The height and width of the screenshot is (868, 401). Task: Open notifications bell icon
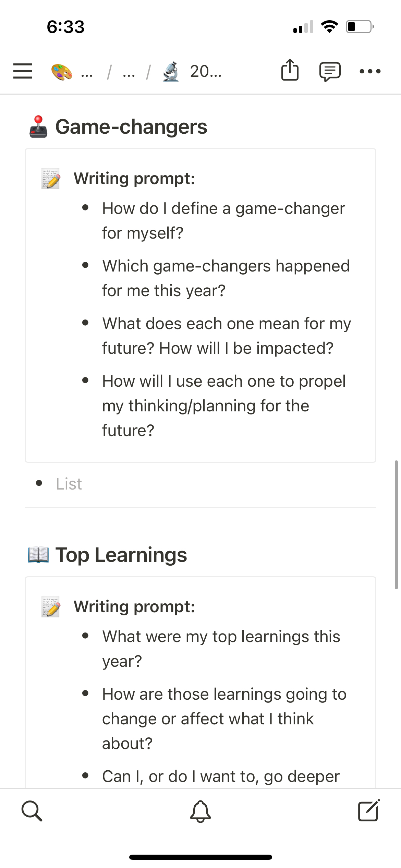(x=200, y=811)
